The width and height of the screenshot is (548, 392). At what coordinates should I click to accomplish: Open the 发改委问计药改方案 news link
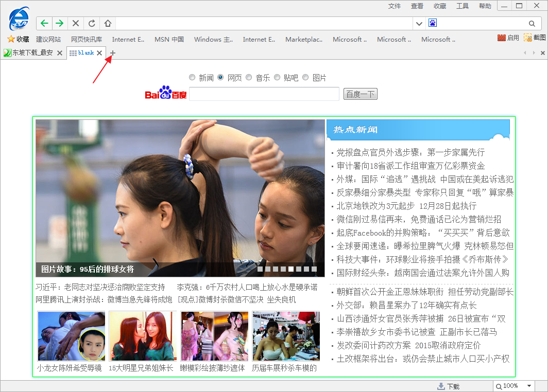pyautogui.click(x=408, y=346)
